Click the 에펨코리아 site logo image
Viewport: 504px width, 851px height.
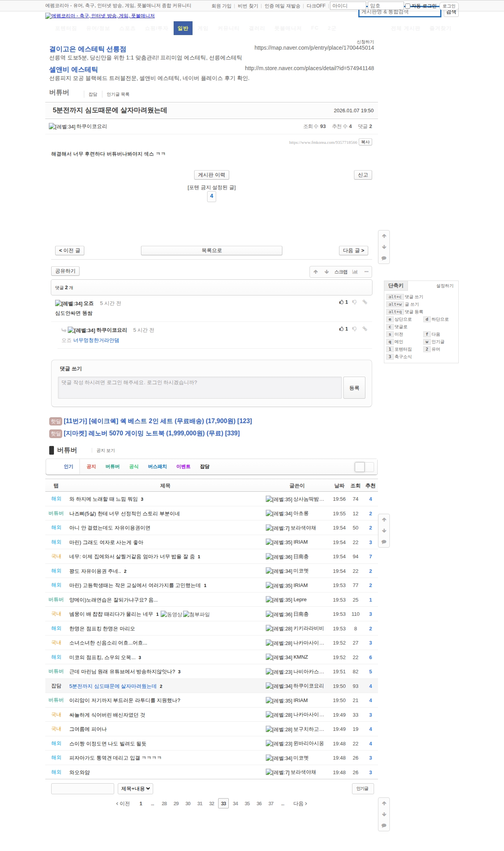(100, 16)
